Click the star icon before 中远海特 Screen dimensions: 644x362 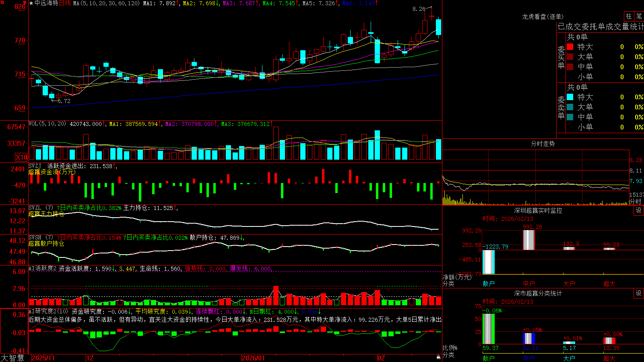click(31, 3)
